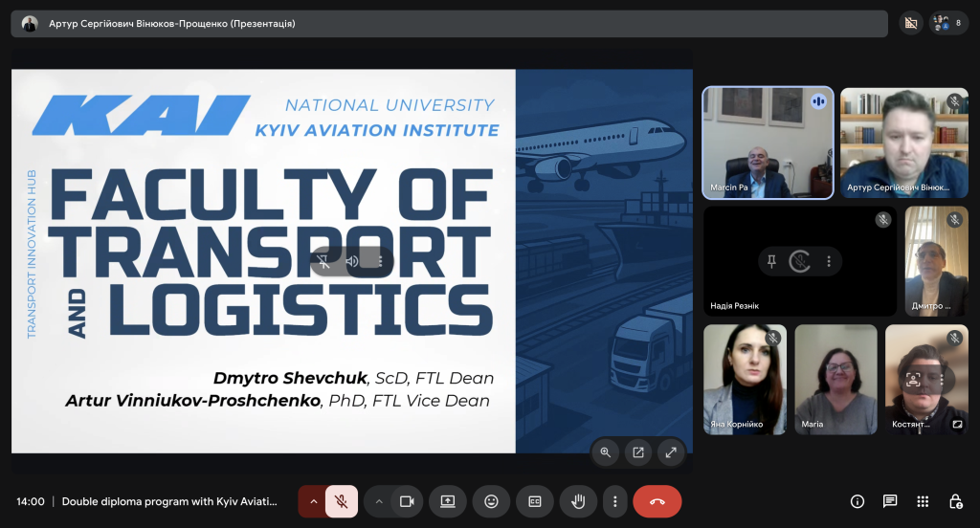Show the participants list with 8 people
Screen dimensions: 980x528
[x=948, y=23]
